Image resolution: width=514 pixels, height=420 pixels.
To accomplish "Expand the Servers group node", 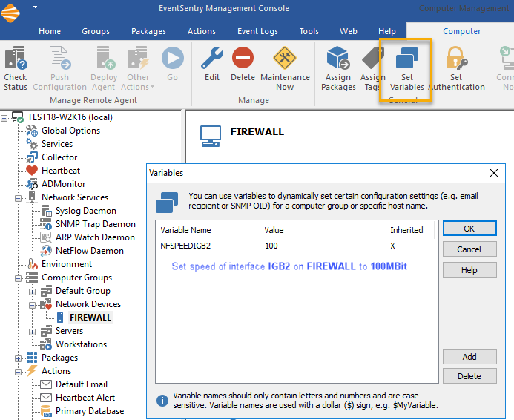I will click(x=32, y=332).
